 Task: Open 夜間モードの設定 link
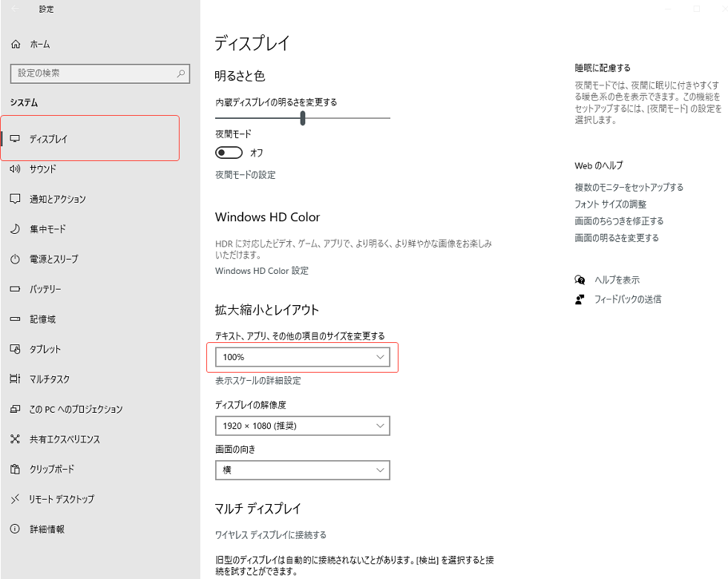point(245,175)
